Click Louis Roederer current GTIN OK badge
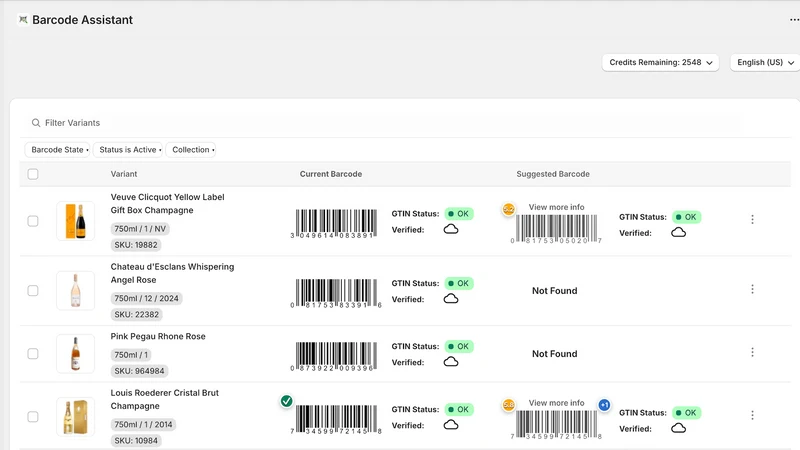Screen dimensions: 800x450 [x=459, y=410]
